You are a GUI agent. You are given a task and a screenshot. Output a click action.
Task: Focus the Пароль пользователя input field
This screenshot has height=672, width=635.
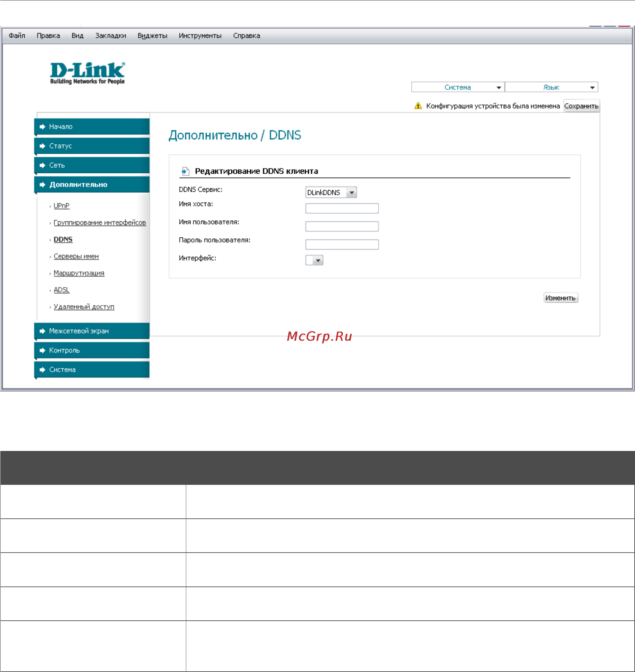[x=342, y=244]
